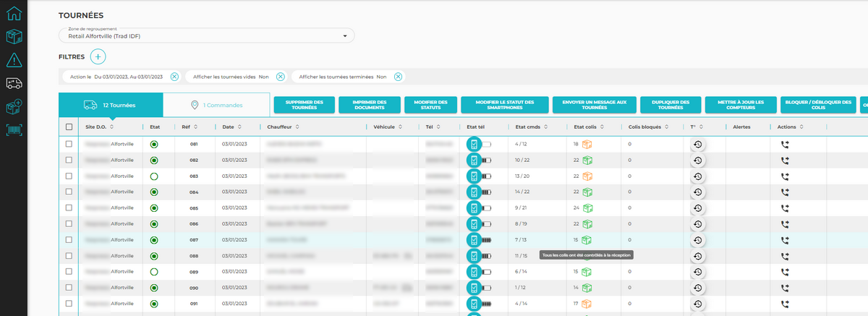Call driver of tour 083
The image size is (868, 316).
tap(785, 176)
